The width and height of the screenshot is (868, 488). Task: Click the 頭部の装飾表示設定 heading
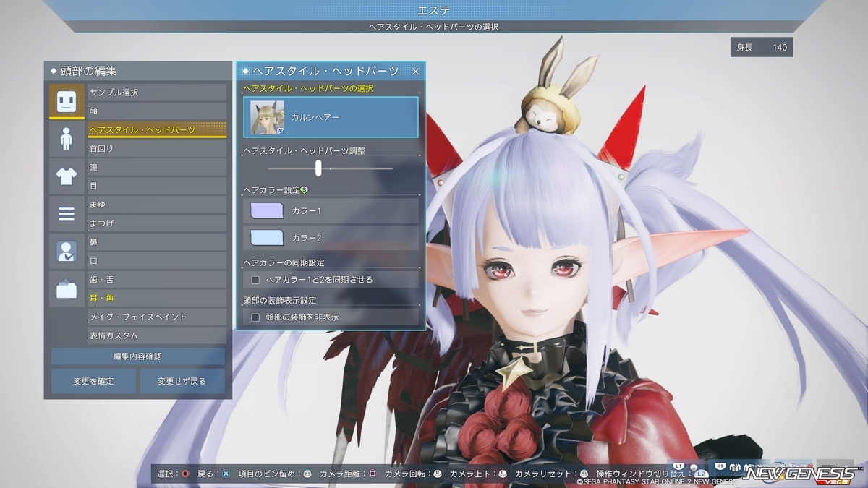coord(280,300)
